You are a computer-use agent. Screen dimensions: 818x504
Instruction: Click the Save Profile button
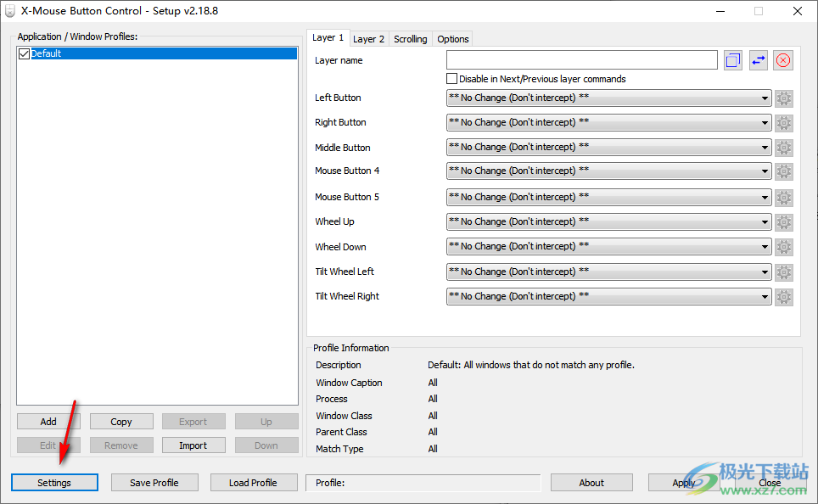coord(154,483)
